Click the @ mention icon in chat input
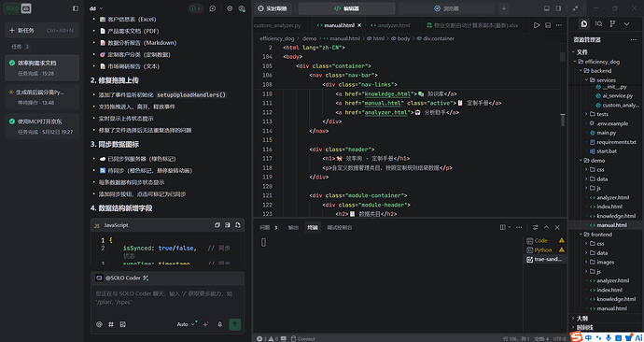This screenshot has height=342, width=644. pyautogui.click(x=99, y=324)
